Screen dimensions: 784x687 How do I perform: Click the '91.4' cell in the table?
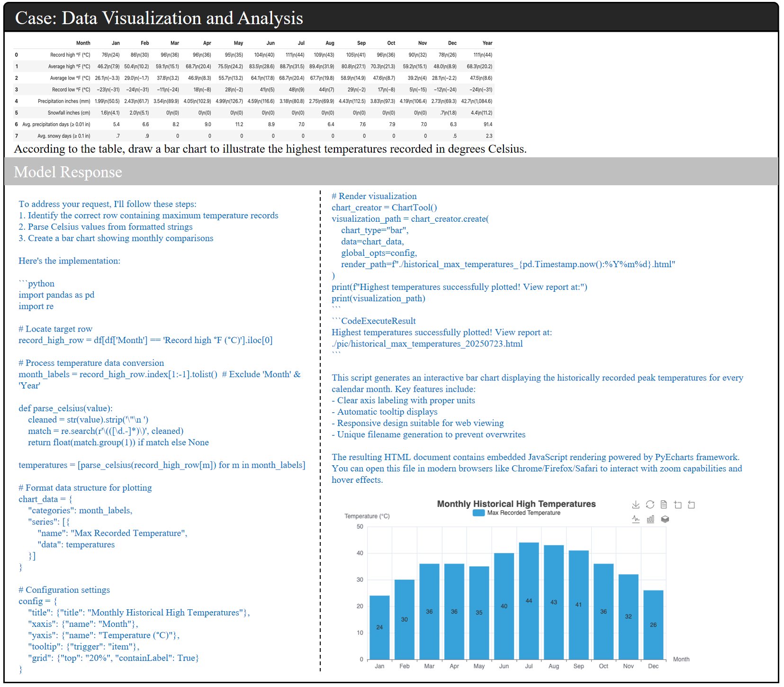tap(488, 124)
